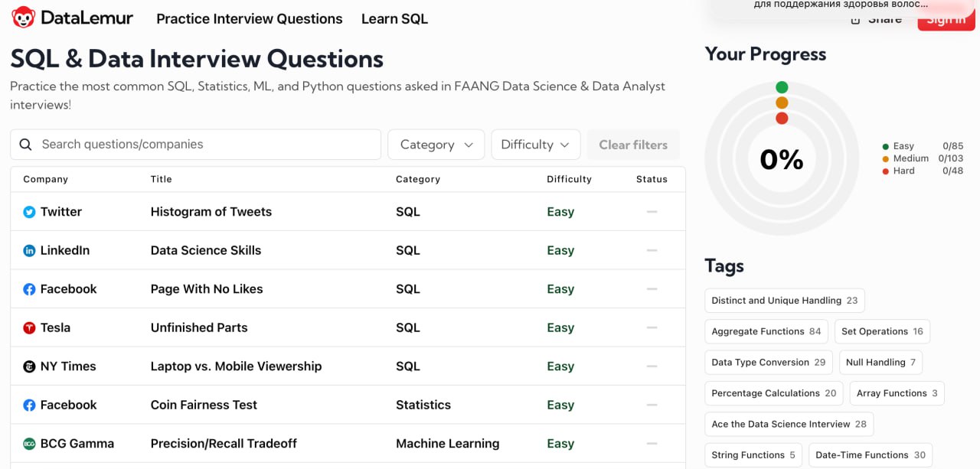980x469 pixels.
Task: Open the Laptop vs. Mobile Viewership question
Action: pos(236,366)
